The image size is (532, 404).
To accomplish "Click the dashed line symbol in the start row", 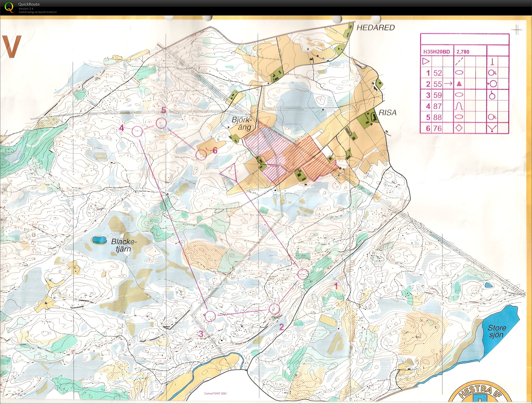I will pos(460,62).
